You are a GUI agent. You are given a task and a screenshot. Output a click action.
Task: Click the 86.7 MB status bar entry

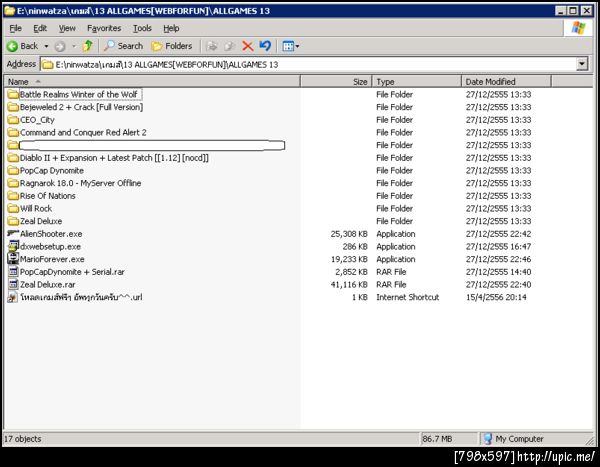coord(437,439)
